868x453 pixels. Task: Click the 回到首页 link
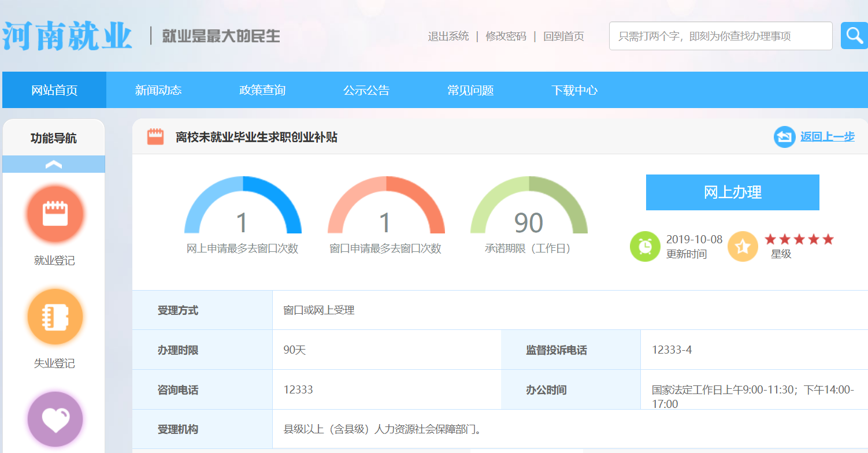pyautogui.click(x=563, y=36)
